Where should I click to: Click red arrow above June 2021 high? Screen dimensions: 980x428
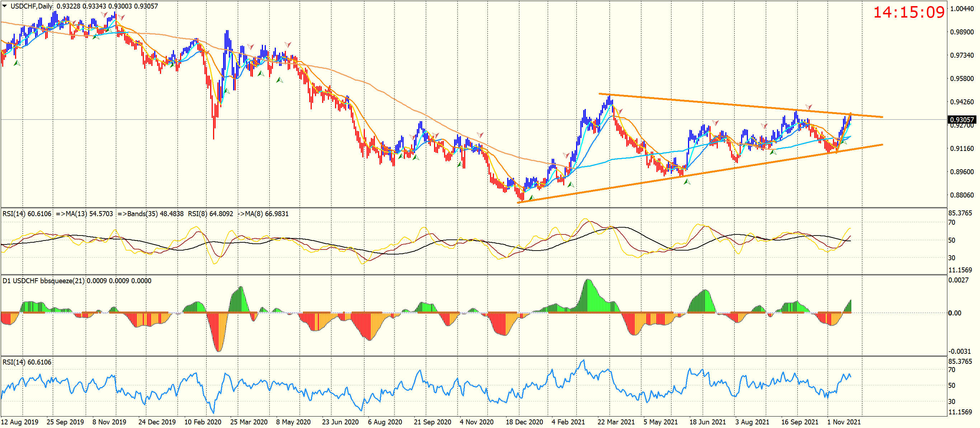pos(715,123)
